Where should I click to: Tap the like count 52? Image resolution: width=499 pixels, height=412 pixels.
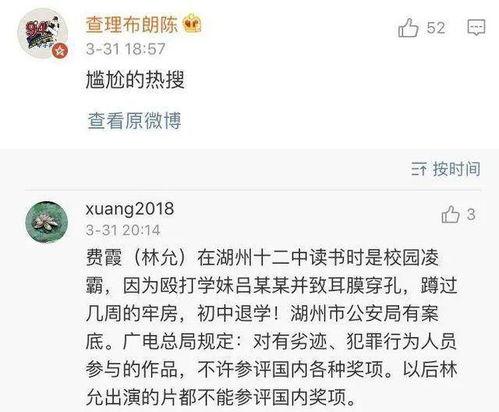coord(436,28)
